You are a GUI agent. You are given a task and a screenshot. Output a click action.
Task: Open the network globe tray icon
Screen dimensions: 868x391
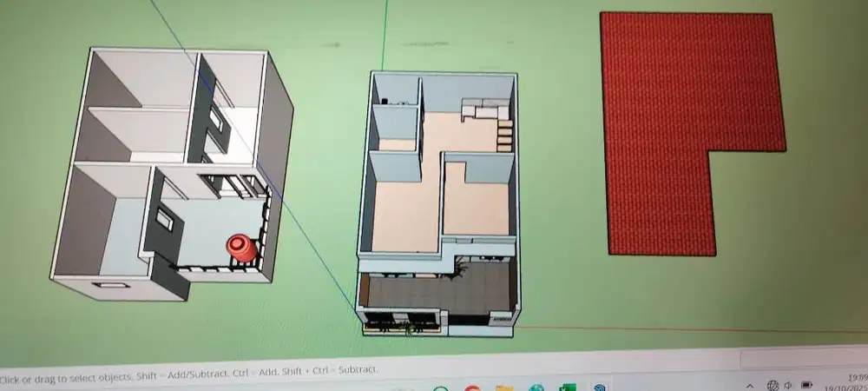(772, 385)
